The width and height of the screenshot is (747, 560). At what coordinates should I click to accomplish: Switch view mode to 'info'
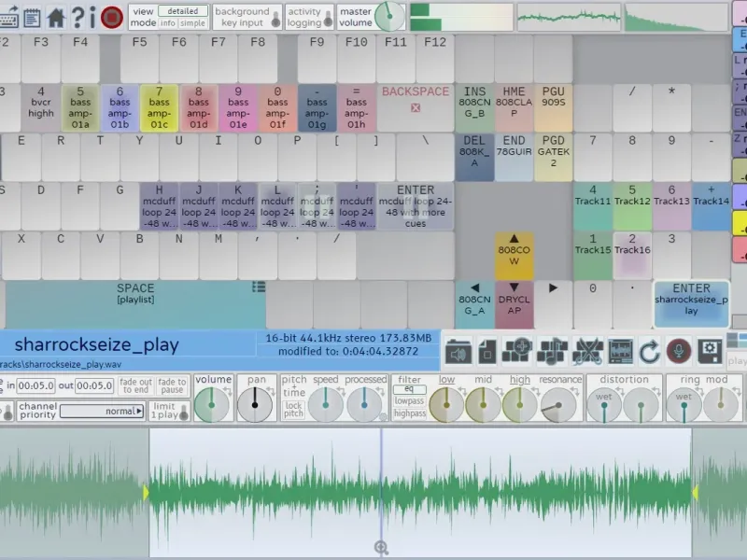pyautogui.click(x=167, y=22)
